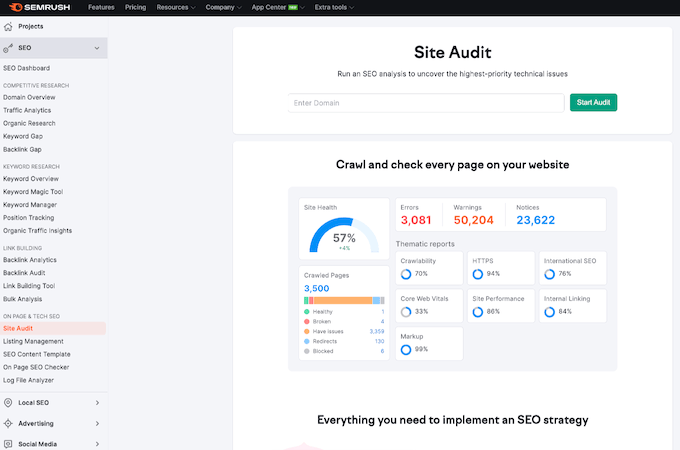The image size is (680, 450).
Task: Open Position Tracking link
Action: (x=29, y=218)
